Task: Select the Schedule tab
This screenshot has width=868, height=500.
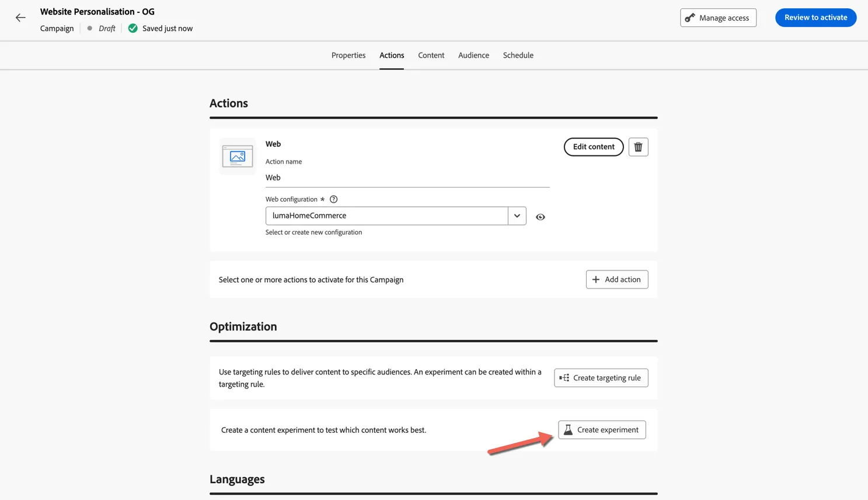Action: 518,55
